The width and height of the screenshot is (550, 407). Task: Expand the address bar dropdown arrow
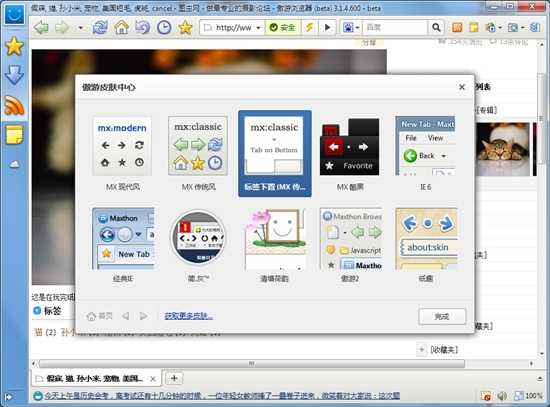[259, 27]
